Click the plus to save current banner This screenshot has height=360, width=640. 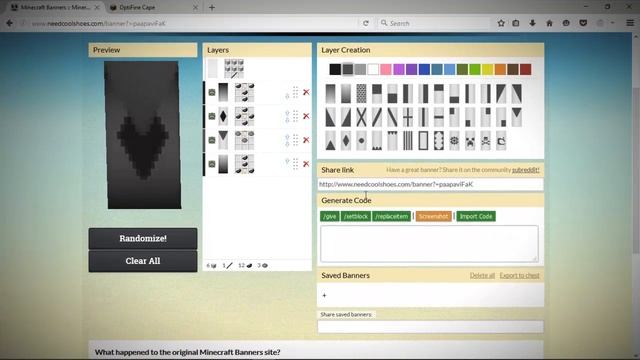pyautogui.click(x=324, y=295)
